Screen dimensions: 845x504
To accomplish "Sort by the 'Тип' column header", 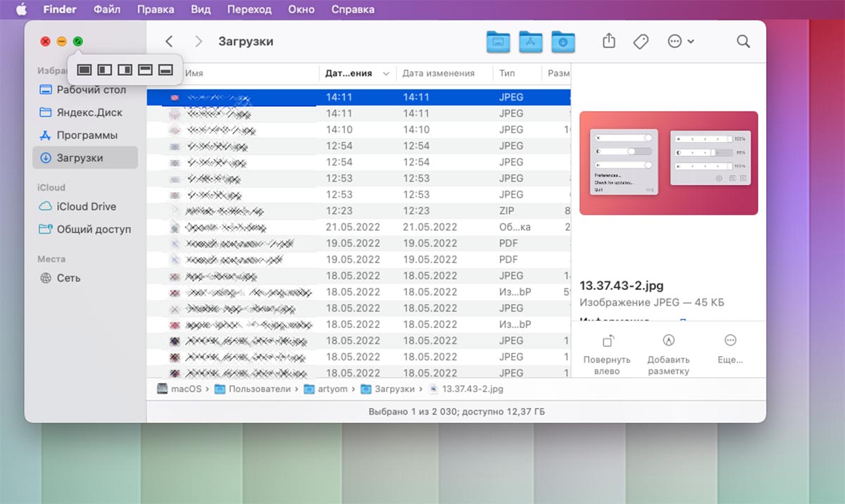I will pos(507,73).
